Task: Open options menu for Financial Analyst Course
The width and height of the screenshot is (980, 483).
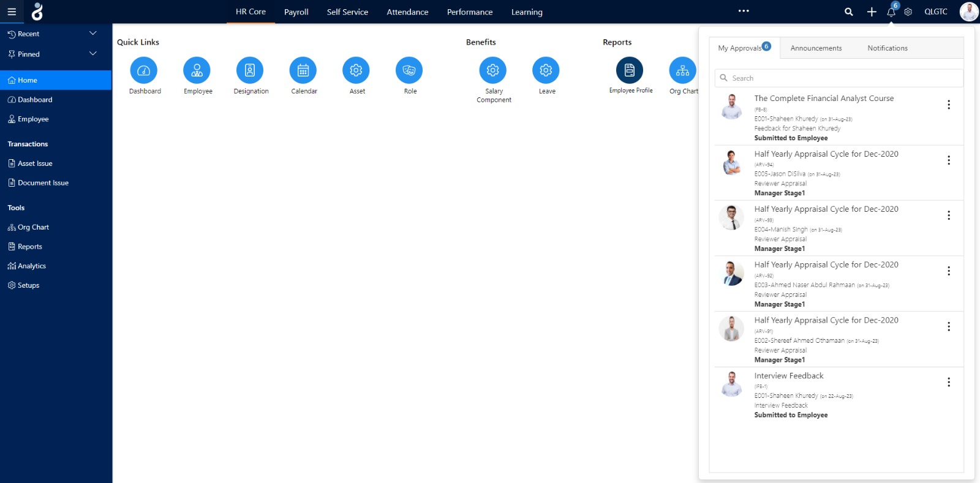Action: [x=949, y=105]
